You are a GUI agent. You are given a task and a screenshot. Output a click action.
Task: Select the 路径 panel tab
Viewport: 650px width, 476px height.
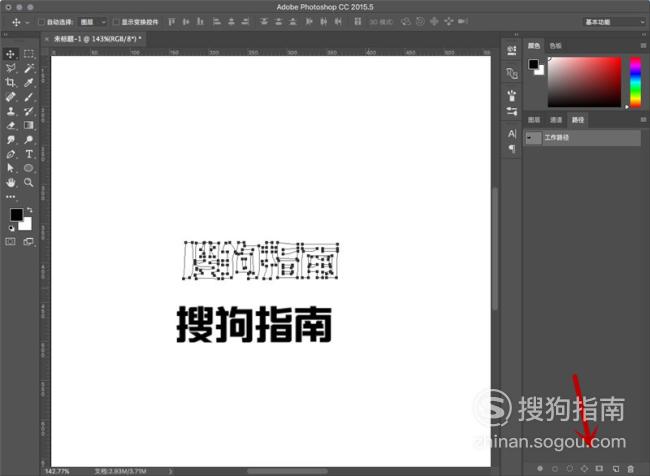(578, 120)
